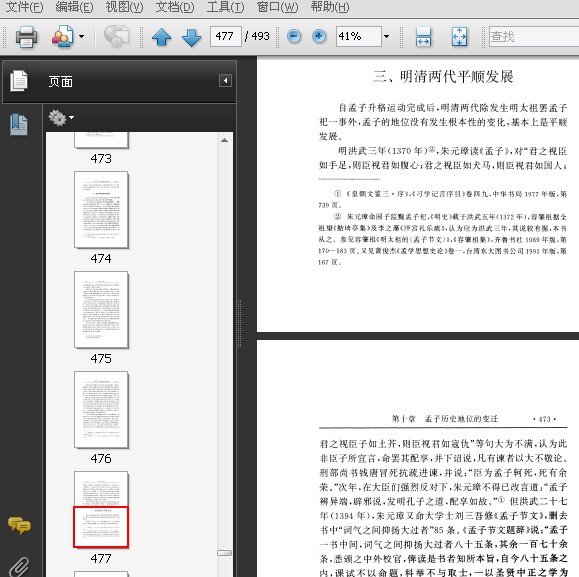Select the fit width page icon
This screenshot has height=577, width=579.
coord(423,37)
